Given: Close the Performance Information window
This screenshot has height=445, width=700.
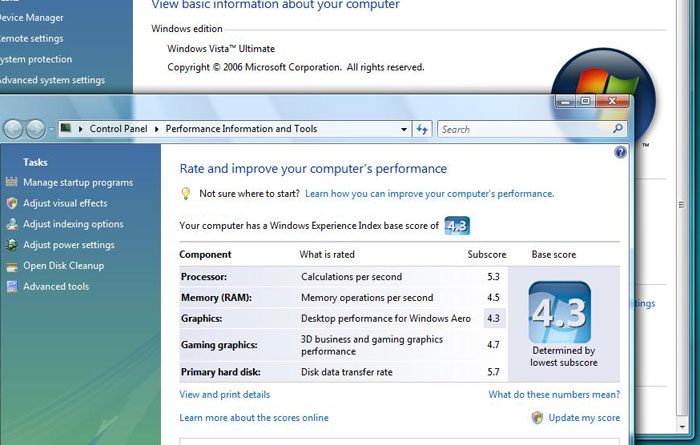Looking at the screenshot, I should tap(612, 101).
